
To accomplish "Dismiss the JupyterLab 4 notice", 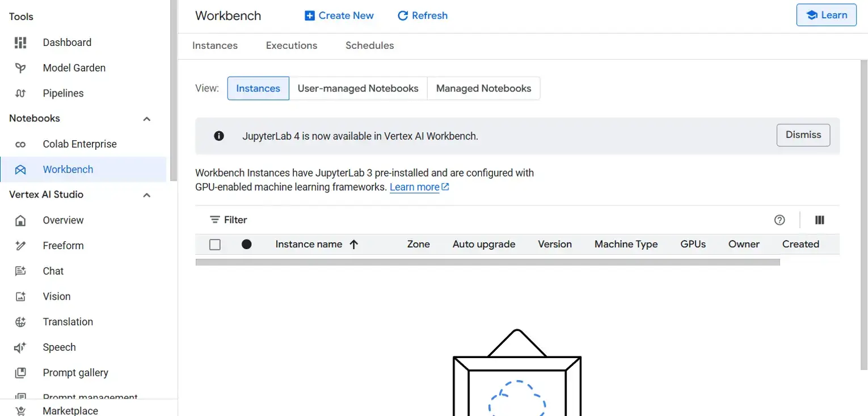I will [x=803, y=135].
